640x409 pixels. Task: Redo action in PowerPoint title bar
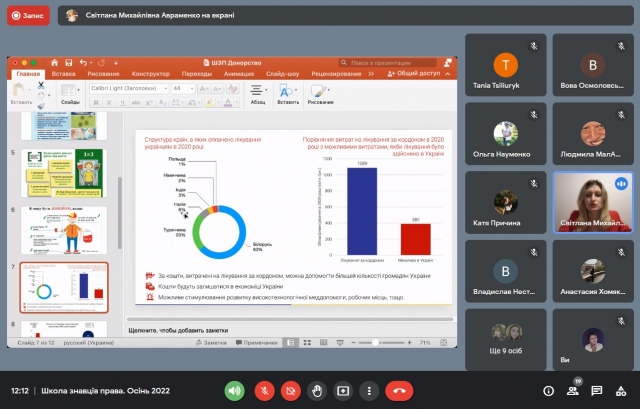tap(101, 62)
